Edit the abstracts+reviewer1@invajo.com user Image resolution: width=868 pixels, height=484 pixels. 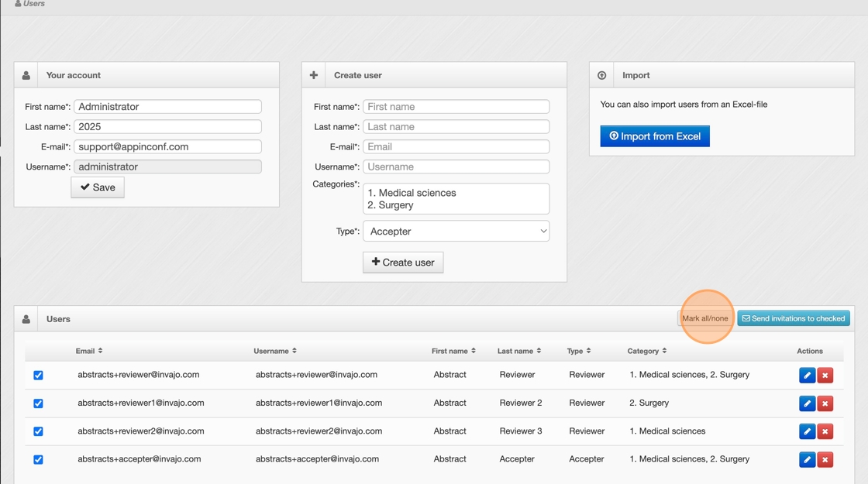coord(807,403)
